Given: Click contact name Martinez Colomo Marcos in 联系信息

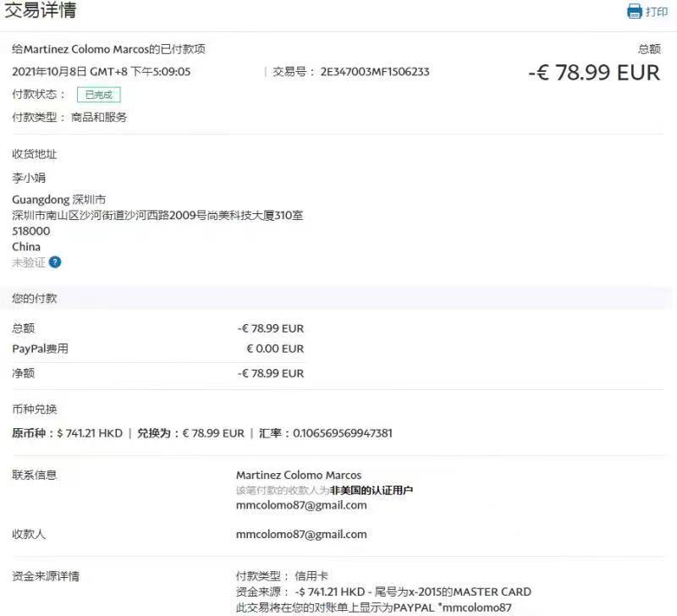Looking at the screenshot, I should pos(299,475).
